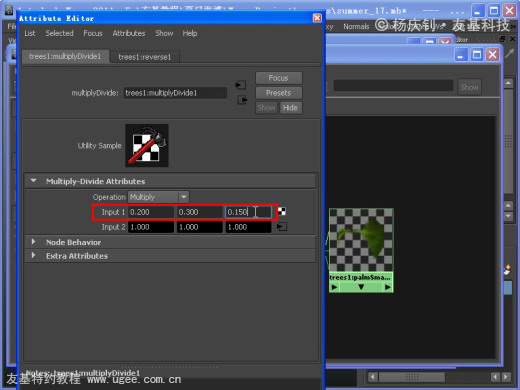
Task: Minimize the Hypershade background window
Action: pos(461,55)
